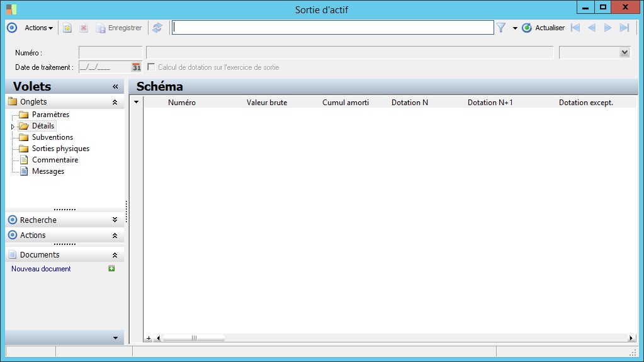Click the horizontal scrollbar thumb

coord(194,338)
